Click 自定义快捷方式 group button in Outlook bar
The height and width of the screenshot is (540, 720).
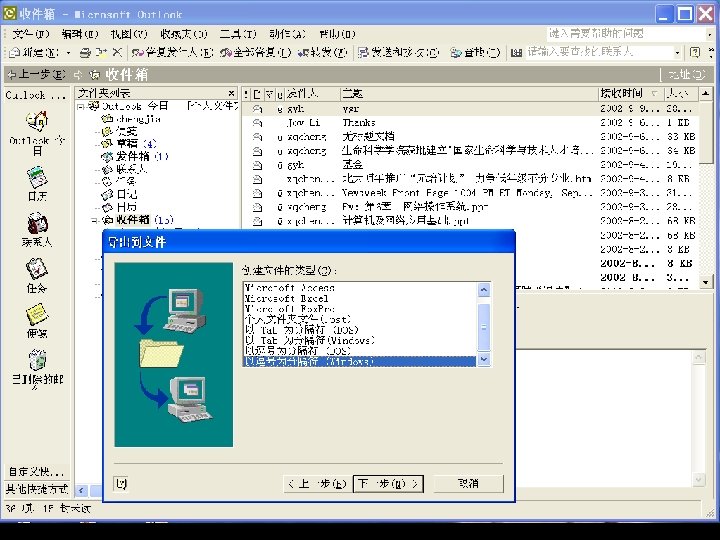click(x=37, y=472)
